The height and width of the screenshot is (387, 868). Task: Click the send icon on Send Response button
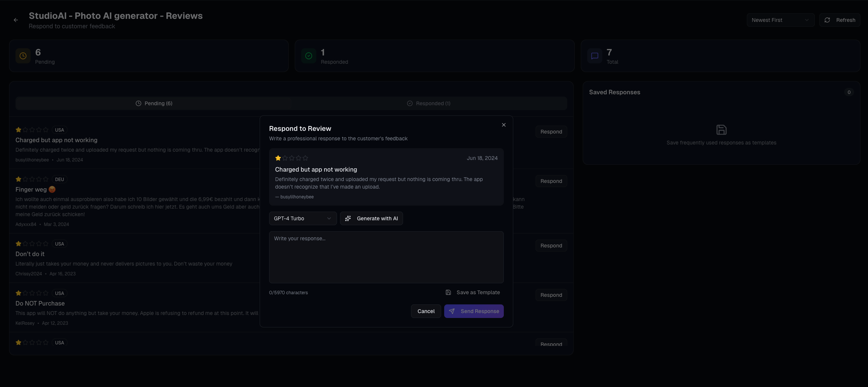coord(452,311)
